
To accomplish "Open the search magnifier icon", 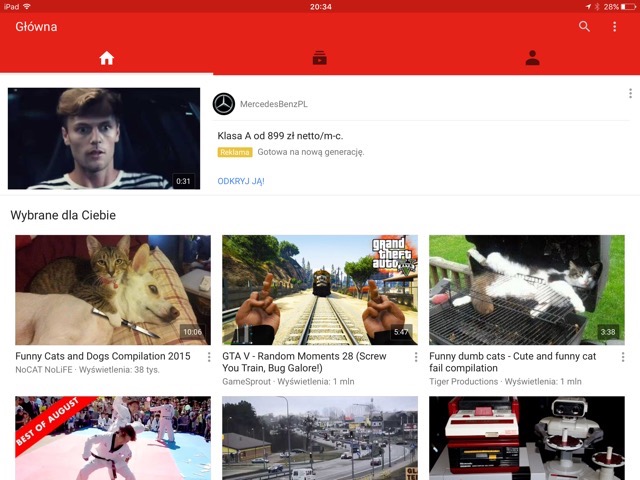I will point(584,27).
